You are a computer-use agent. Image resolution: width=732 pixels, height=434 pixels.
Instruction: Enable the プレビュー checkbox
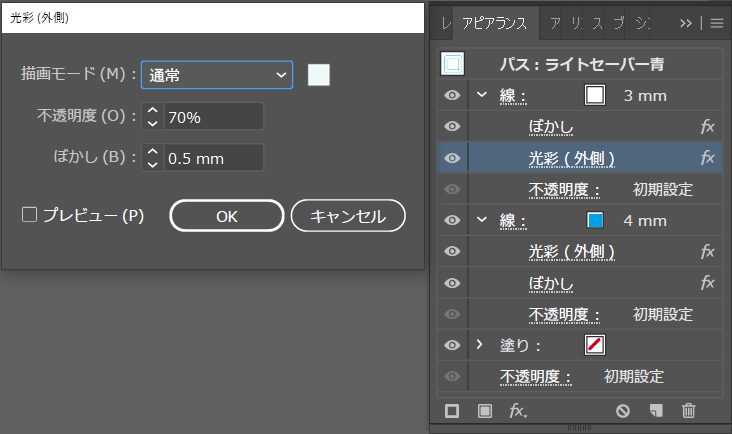click(x=29, y=215)
